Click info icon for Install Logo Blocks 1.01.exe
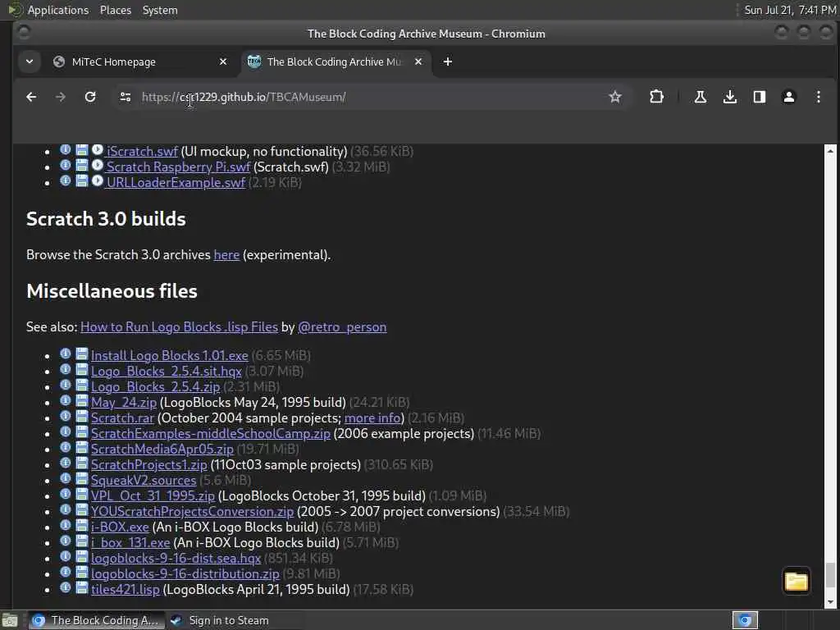Viewport: 840px width, 630px height. tap(66, 354)
